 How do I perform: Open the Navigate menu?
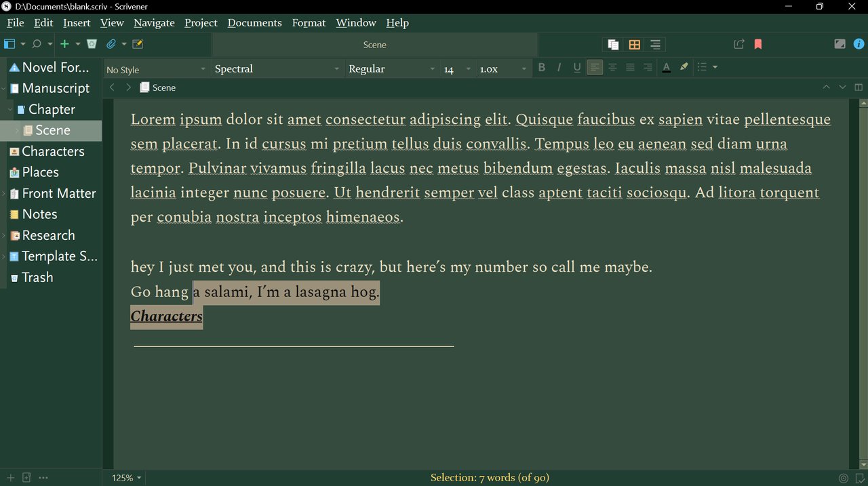pos(154,22)
